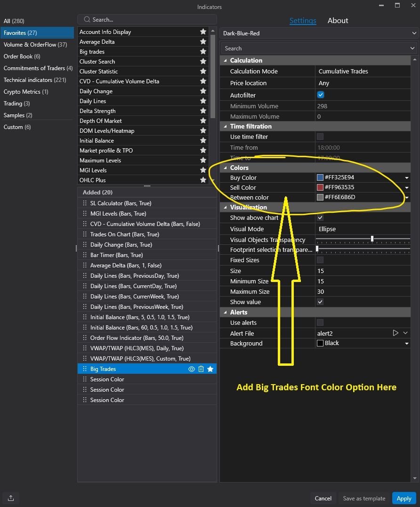Toggle the Maximum Levels favorite star
The width and height of the screenshot is (420, 507).
(x=203, y=161)
